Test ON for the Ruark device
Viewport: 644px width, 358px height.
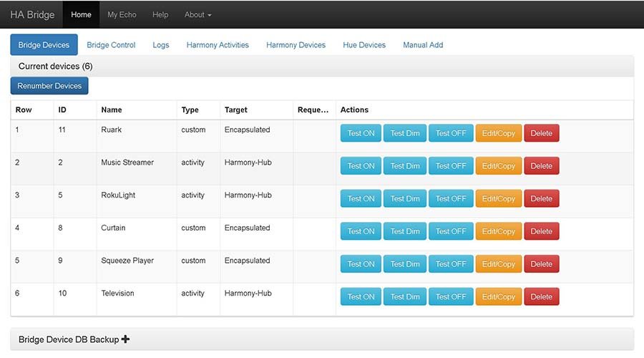point(361,133)
